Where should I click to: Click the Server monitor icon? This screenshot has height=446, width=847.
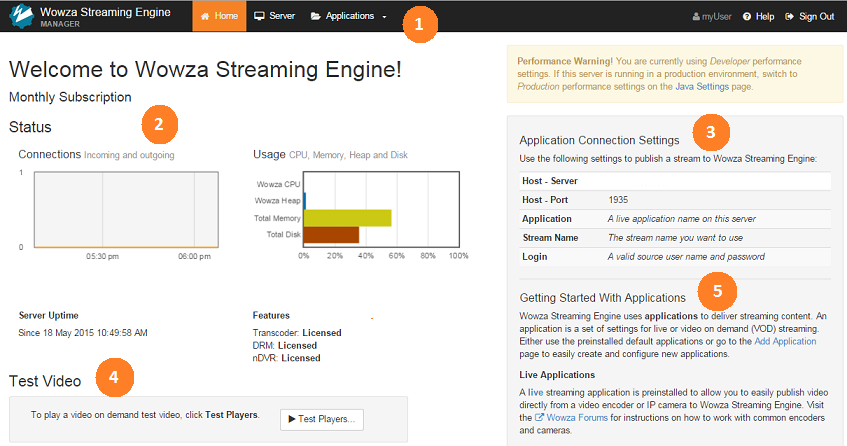[x=259, y=17]
